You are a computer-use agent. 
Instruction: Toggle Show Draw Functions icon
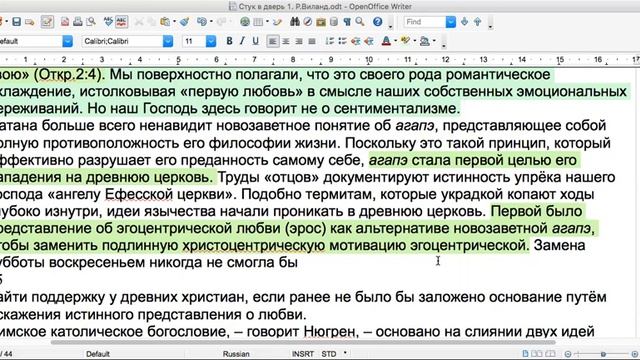click(x=277, y=22)
